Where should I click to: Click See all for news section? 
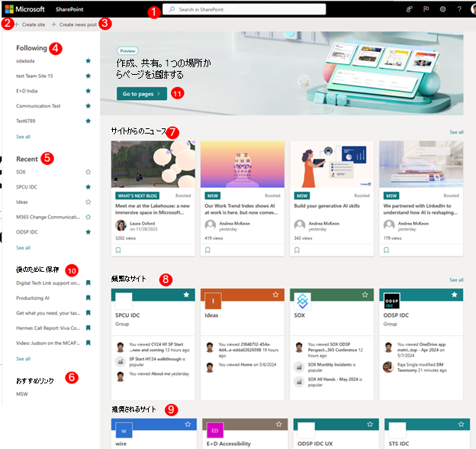pos(456,132)
